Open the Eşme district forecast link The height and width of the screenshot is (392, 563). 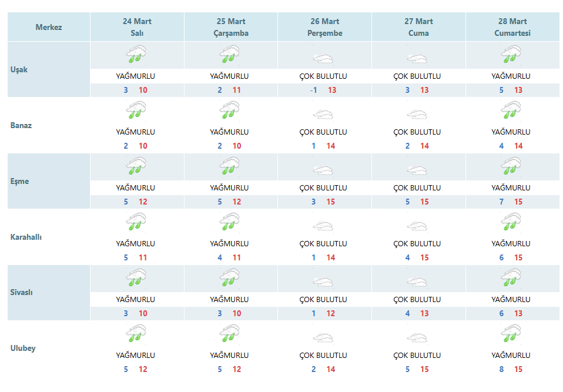pos(19,181)
